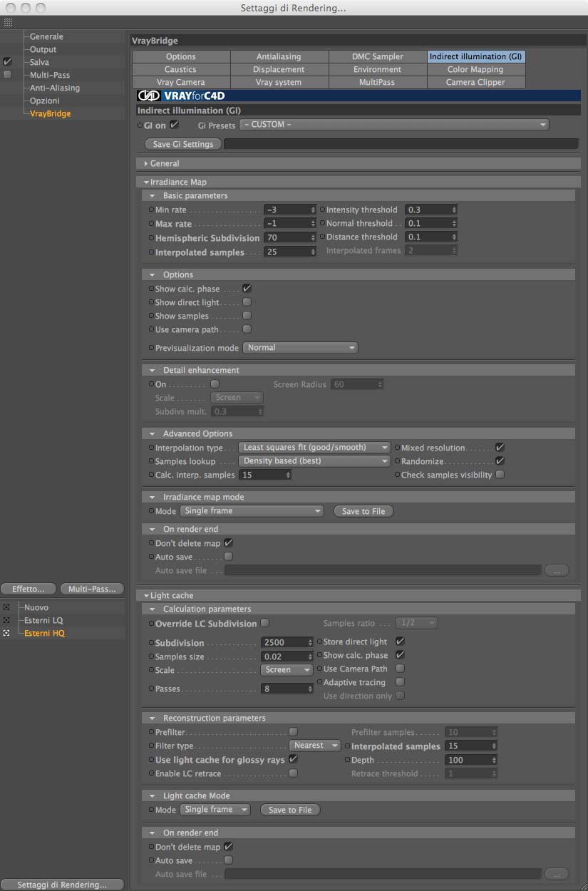The width and height of the screenshot is (588, 891).
Task: Toggle the Salva checkmark in the sidebar
Action: click(7, 62)
